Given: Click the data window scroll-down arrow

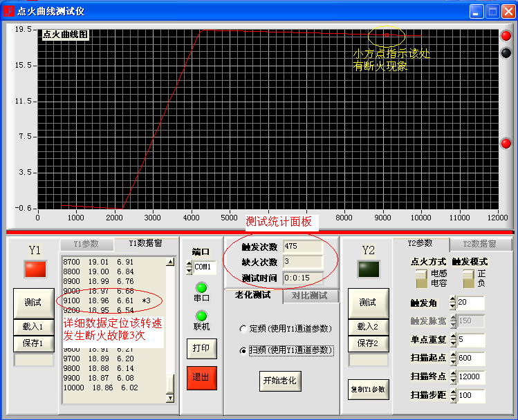Looking at the screenshot, I should point(170,398).
